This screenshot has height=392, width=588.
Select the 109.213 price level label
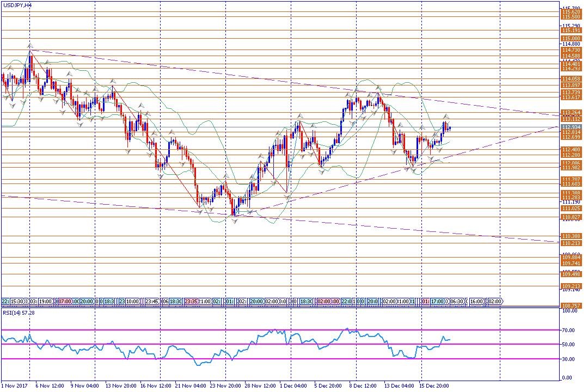tap(571, 286)
